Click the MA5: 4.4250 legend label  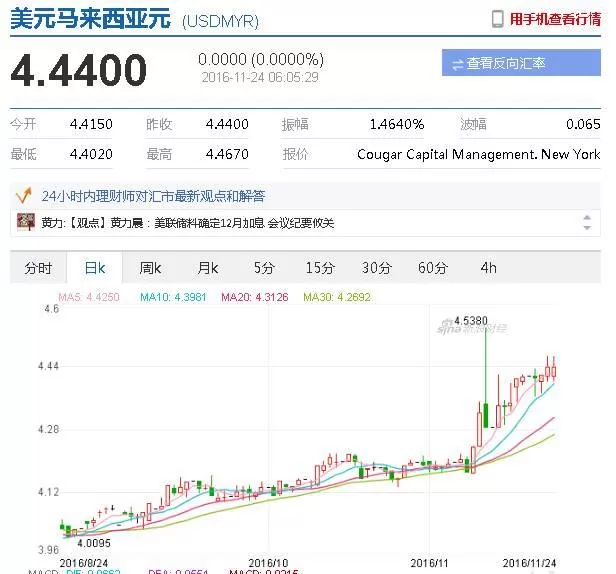[89, 297]
